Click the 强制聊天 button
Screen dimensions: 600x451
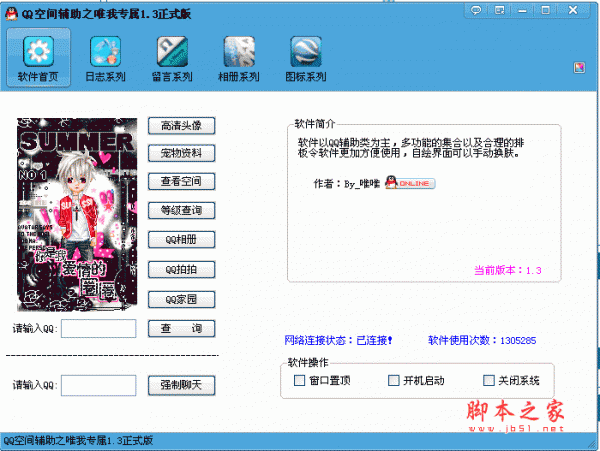(181, 385)
